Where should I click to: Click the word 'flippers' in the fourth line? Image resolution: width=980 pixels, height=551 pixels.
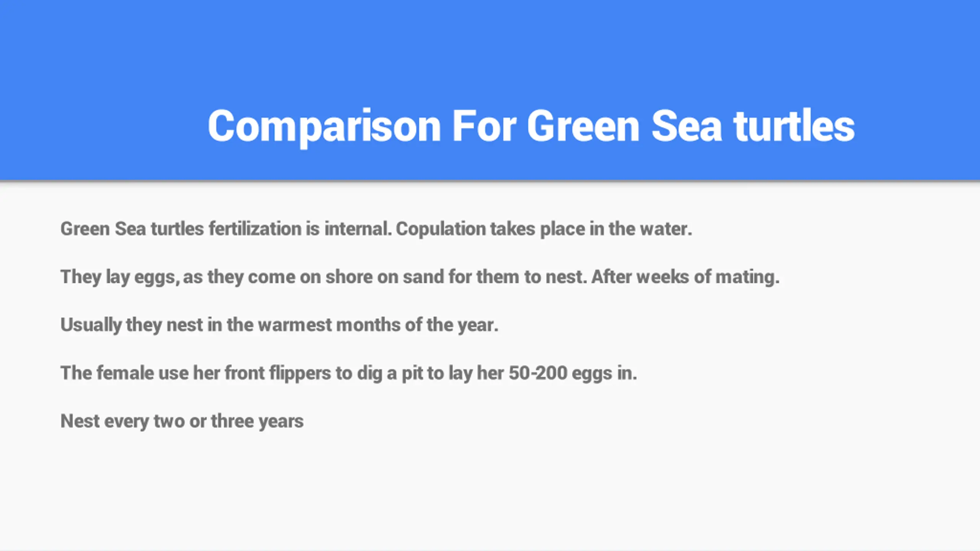300,373
